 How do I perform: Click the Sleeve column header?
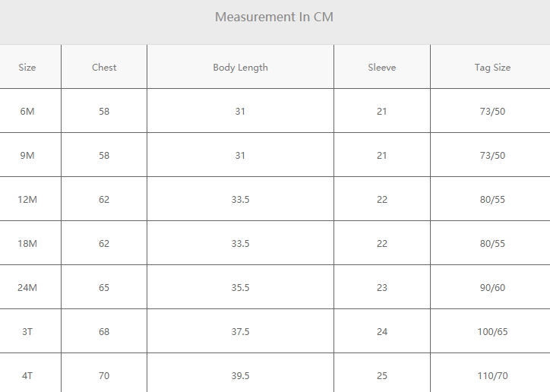pyautogui.click(x=381, y=67)
